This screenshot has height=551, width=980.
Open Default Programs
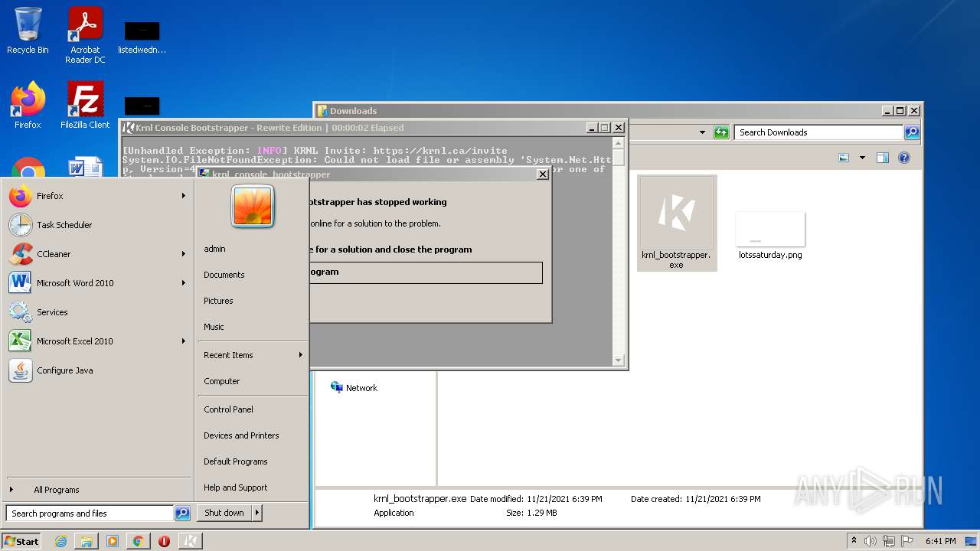[x=236, y=461]
